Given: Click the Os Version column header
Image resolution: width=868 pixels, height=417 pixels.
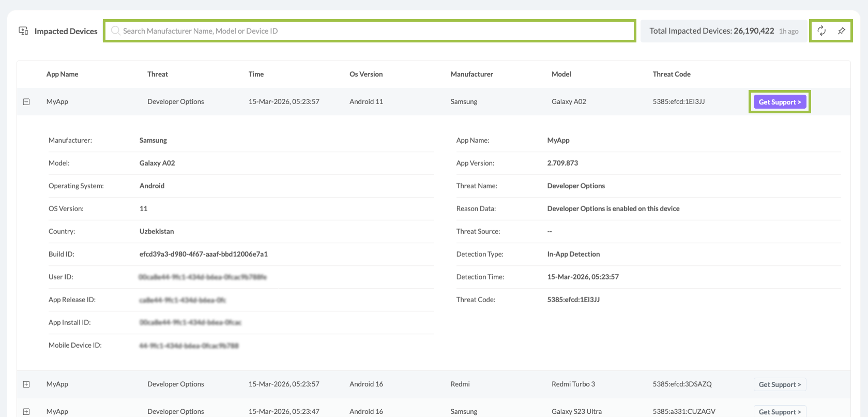Looking at the screenshot, I should tap(366, 75).
